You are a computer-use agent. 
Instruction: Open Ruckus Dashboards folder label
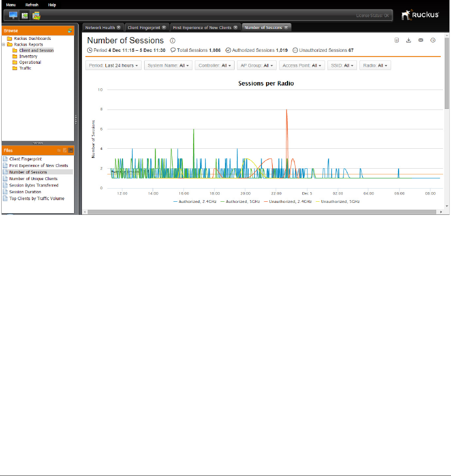[x=32, y=39]
